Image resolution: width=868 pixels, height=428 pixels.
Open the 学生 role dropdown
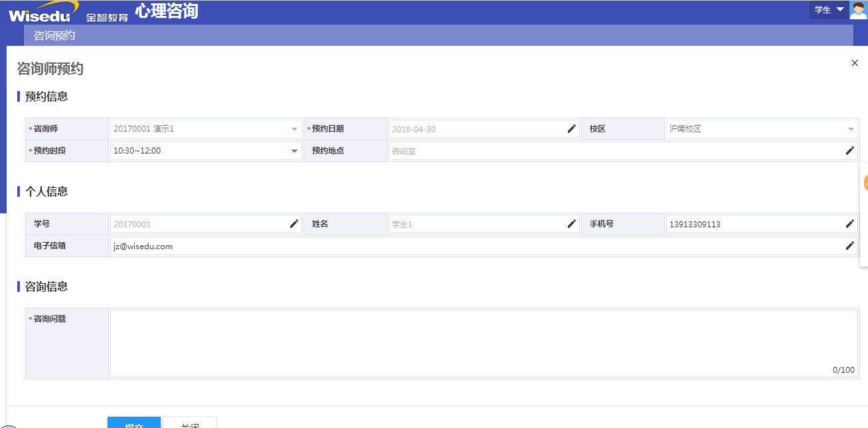(829, 10)
